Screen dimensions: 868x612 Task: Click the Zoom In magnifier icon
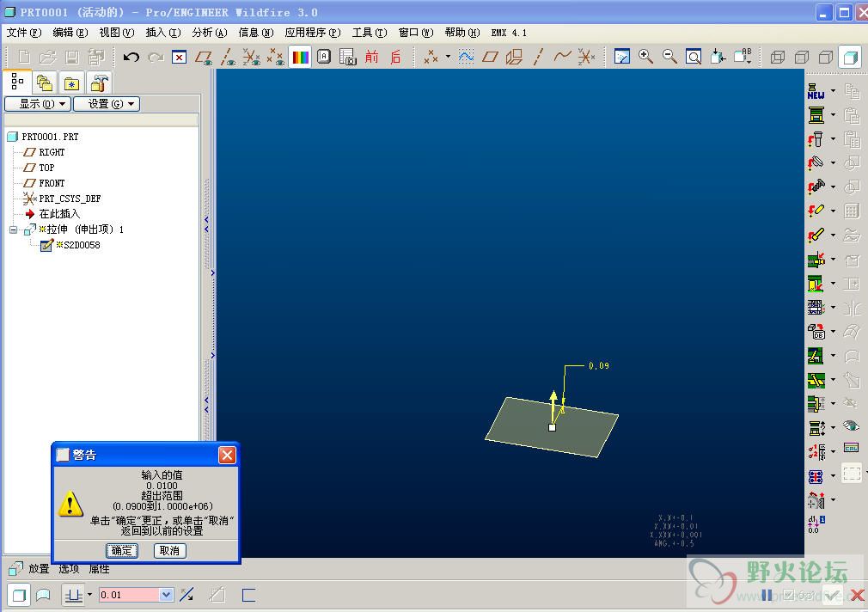click(645, 57)
